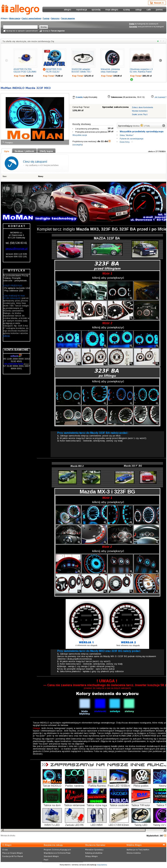The image size is (167, 868).
Task: Open the 'moje allegro' menu item
Action: pos(112,9)
